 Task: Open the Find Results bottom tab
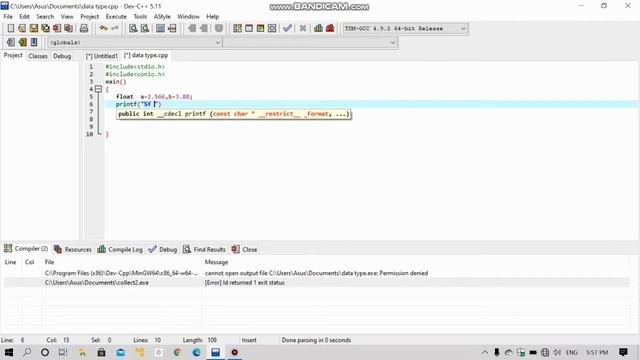coord(204,249)
